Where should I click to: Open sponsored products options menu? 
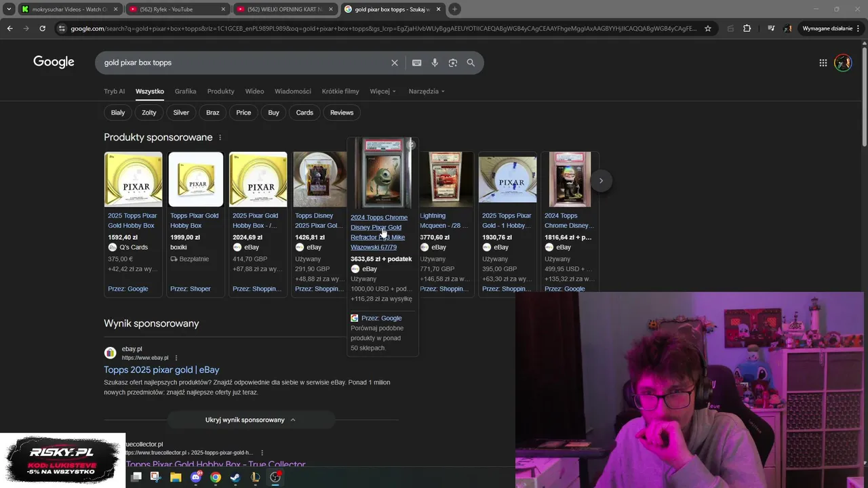click(220, 138)
